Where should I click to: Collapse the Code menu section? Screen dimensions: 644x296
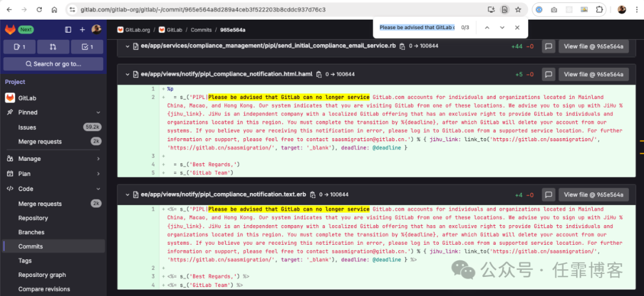pos(54,189)
